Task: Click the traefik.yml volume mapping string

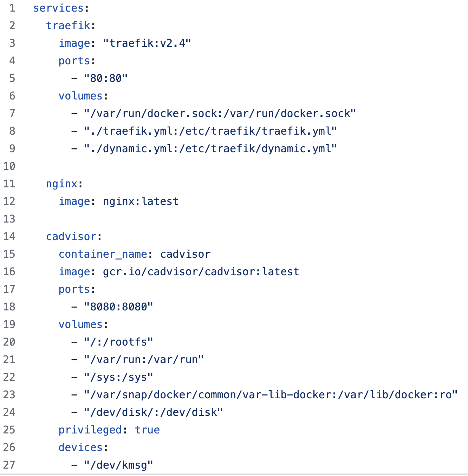Action: (210, 131)
